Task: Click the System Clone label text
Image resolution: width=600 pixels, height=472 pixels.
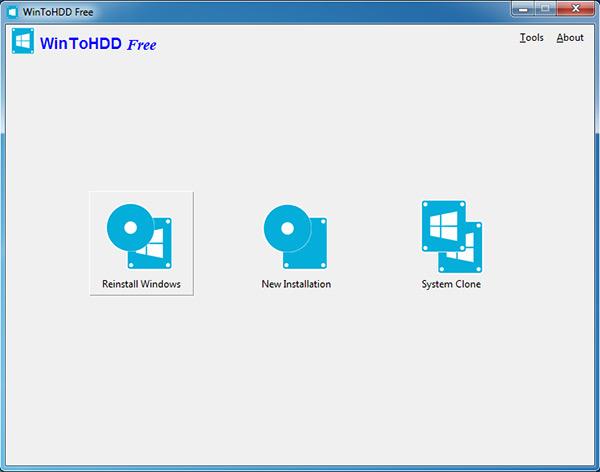Action: [x=451, y=284]
